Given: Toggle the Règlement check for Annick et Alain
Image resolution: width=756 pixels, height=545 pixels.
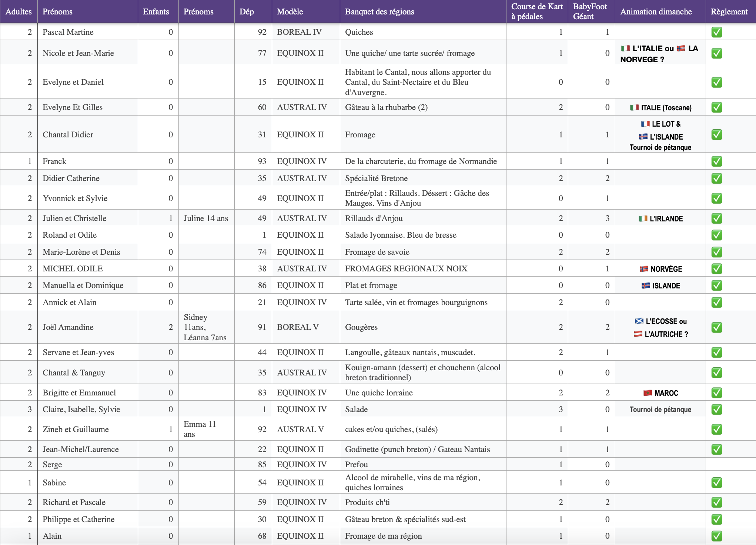Looking at the screenshot, I should click(x=717, y=302).
